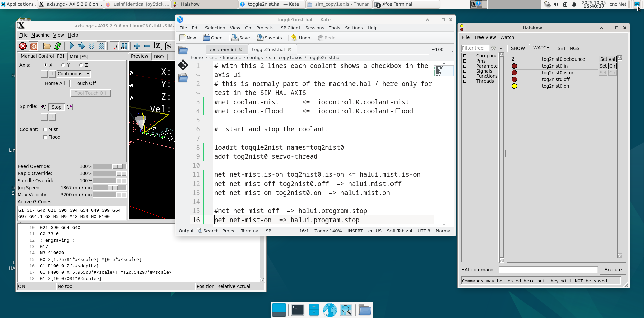The height and width of the screenshot is (318, 644).
Task: Open the SETTINGS tab in Halshow
Action: 568,48
